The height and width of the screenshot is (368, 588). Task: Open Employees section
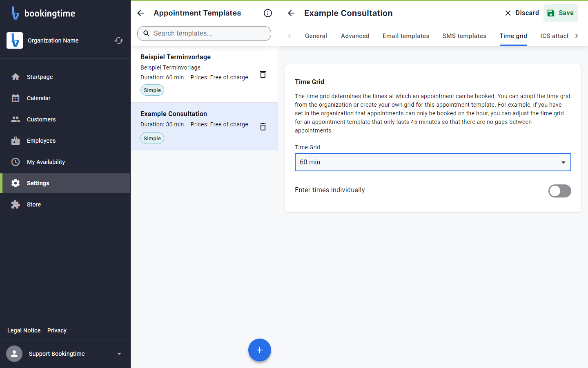[65, 141]
